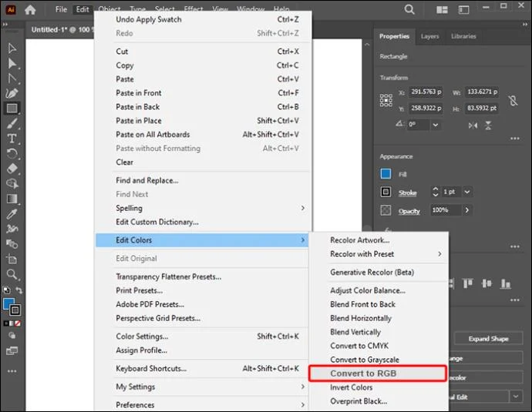Viewport: 532px width, 412px height.
Task: Choose Convert to RGB
Action: point(378,373)
